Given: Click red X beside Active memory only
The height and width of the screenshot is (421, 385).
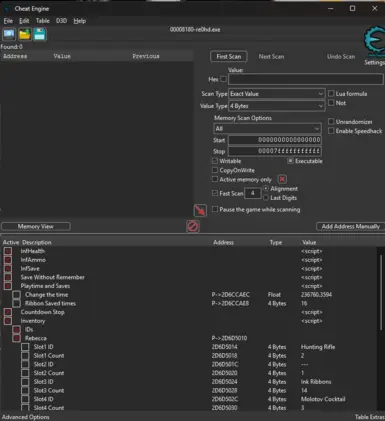Looking at the screenshot, I should click(x=282, y=179).
